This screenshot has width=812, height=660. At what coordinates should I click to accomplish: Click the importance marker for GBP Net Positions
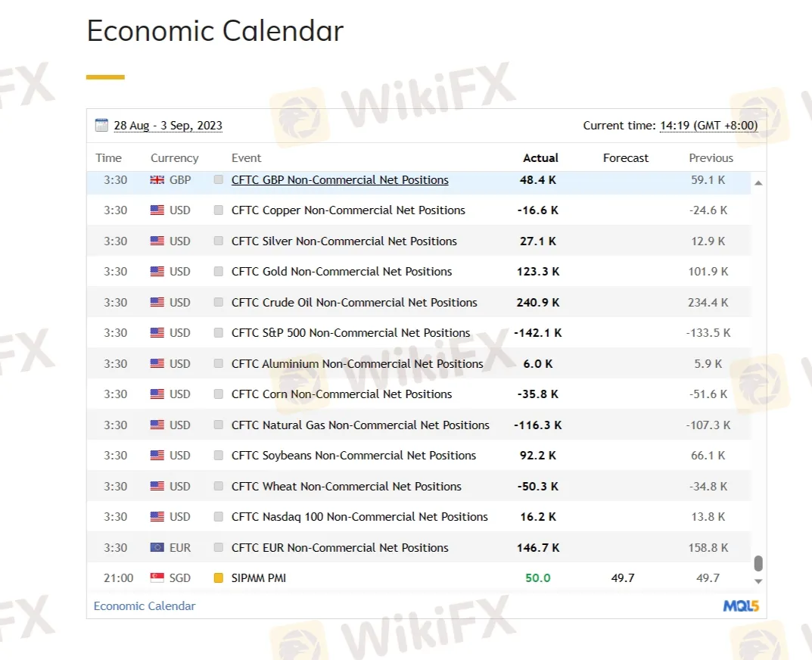pyautogui.click(x=219, y=180)
